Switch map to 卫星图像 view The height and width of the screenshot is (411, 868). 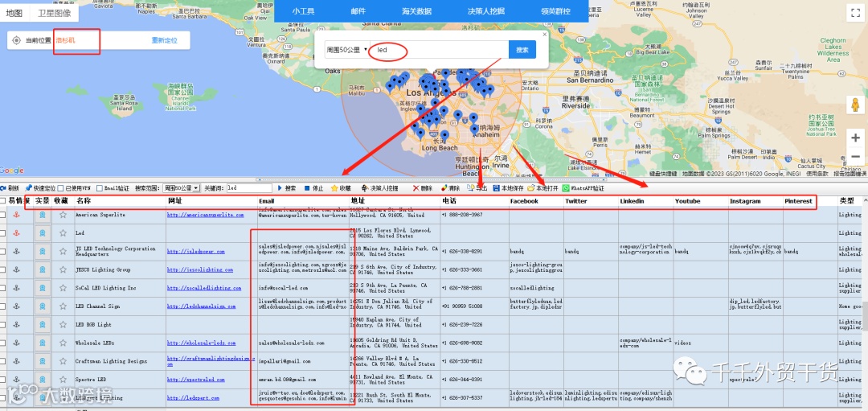[55, 13]
